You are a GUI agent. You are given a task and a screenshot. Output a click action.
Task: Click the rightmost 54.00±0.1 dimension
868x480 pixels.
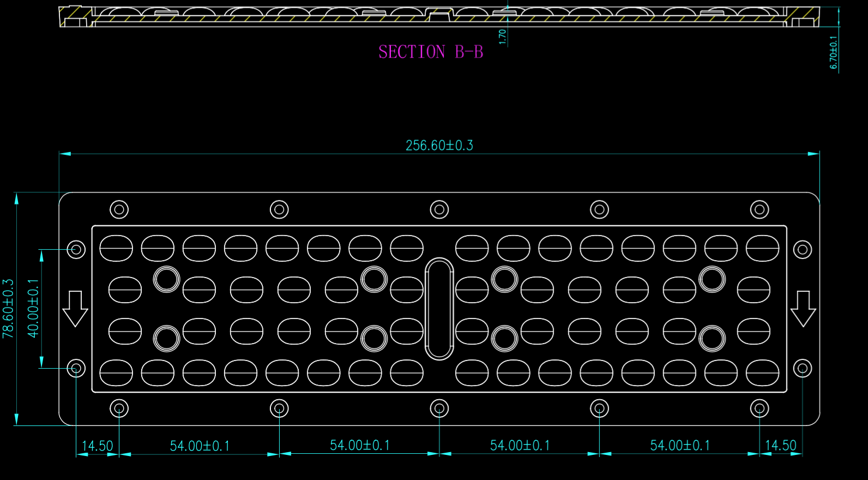[680, 446]
